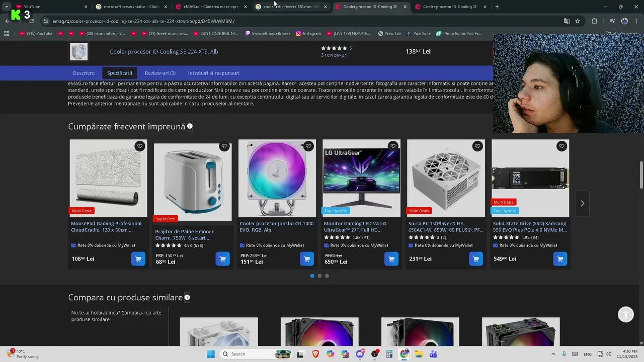The image size is (644, 362).
Task: Open browser extensions puzzle icon
Action: [x=595, y=21]
